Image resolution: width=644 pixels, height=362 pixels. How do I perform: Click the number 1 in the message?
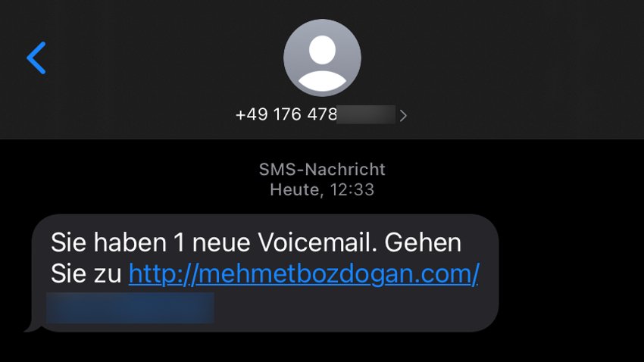[179, 242]
